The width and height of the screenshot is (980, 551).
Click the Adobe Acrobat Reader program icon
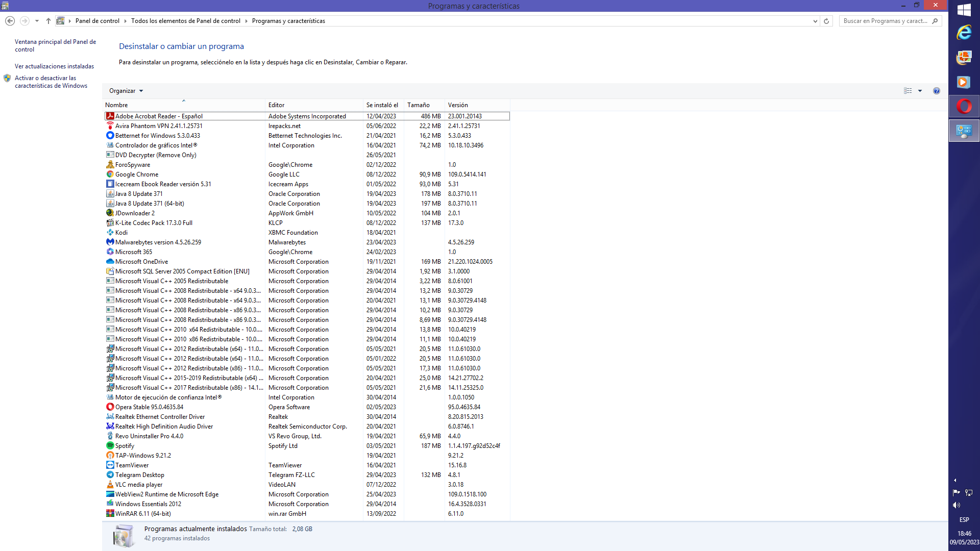(110, 116)
